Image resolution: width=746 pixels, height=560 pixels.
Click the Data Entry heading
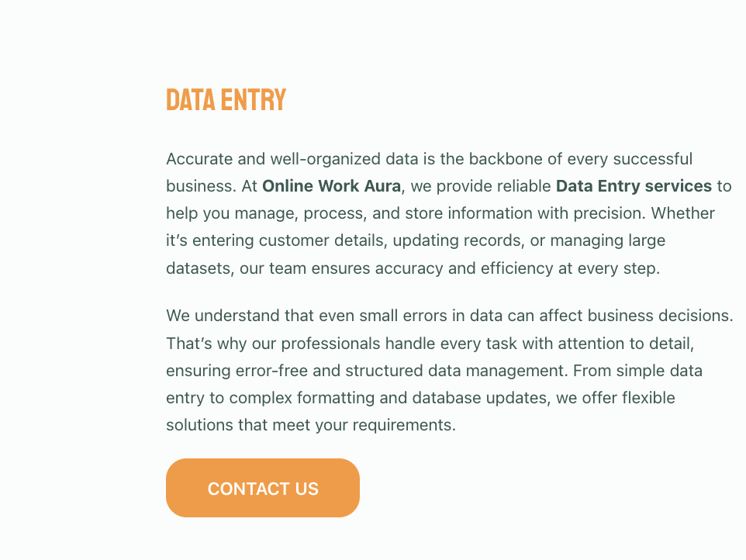[226, 101]
